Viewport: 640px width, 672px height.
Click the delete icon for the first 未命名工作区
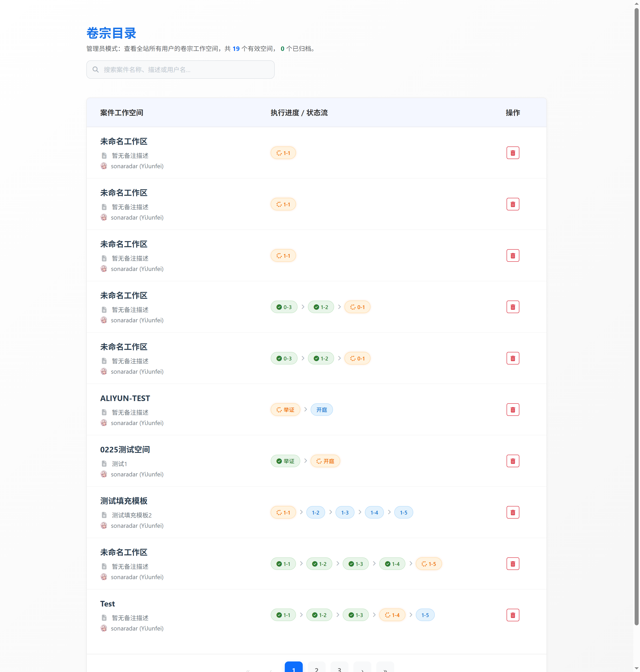coord(513,153)
